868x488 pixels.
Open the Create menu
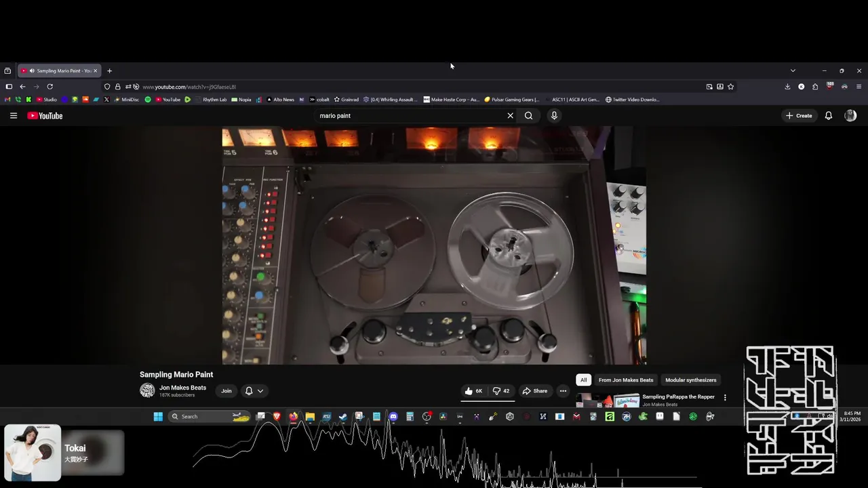pyautogui.click(x=799, y=116)
